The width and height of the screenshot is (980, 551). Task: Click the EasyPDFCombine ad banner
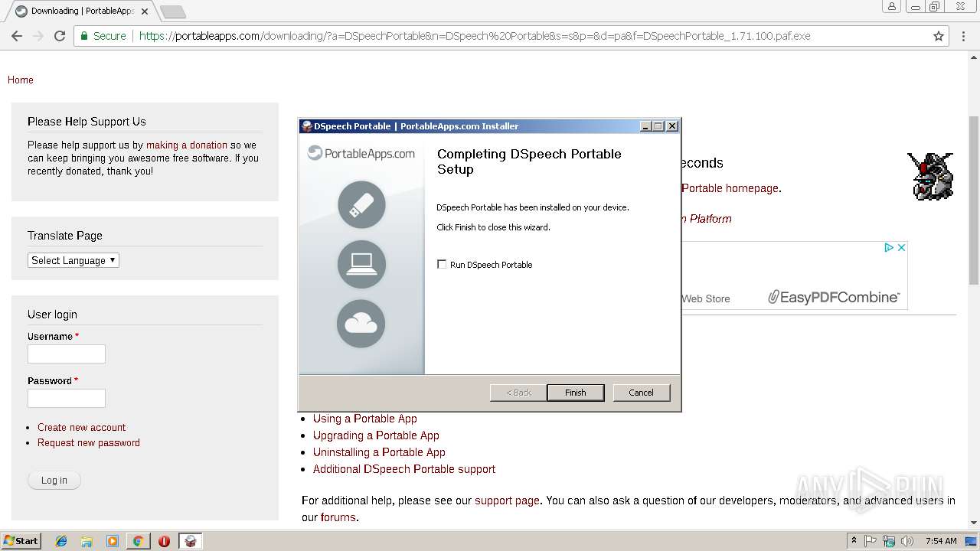click(x=794, y=275)
